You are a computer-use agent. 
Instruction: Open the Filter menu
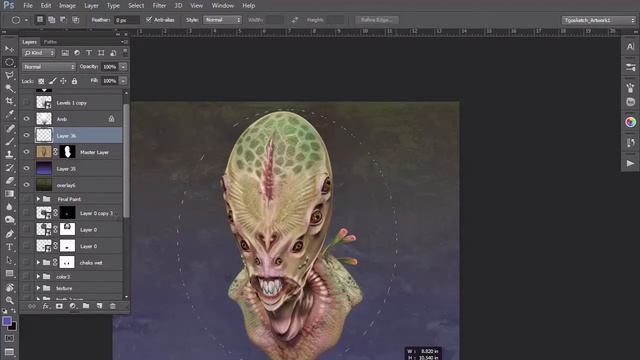pyautogui.click(x=159, y=6)
